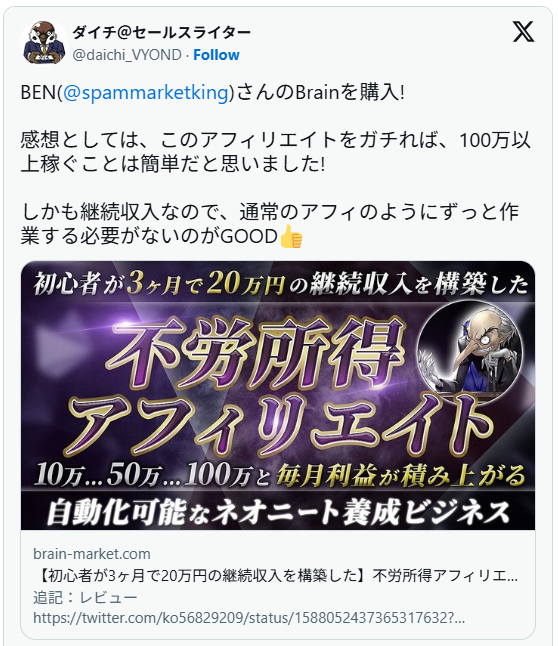This screenshot has width=558, height=646.
Task: Click the 毎月利益が積み上がる gold text
Action: (401, 475)
